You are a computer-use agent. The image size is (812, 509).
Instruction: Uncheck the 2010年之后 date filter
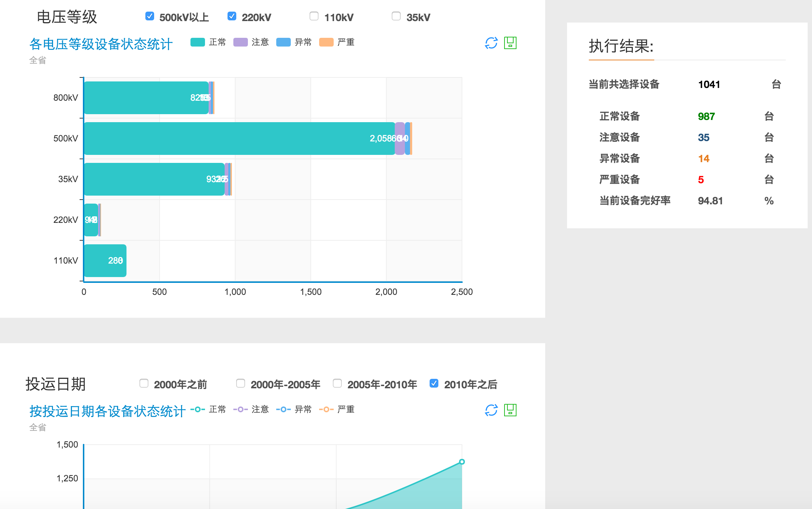[434, 384]
